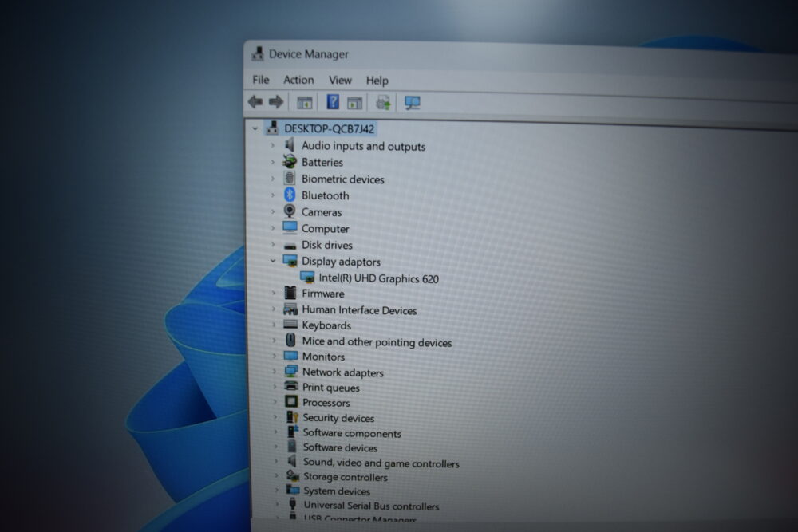Select the Software devices label
The image size is (798, 532).
coord(341,447)
